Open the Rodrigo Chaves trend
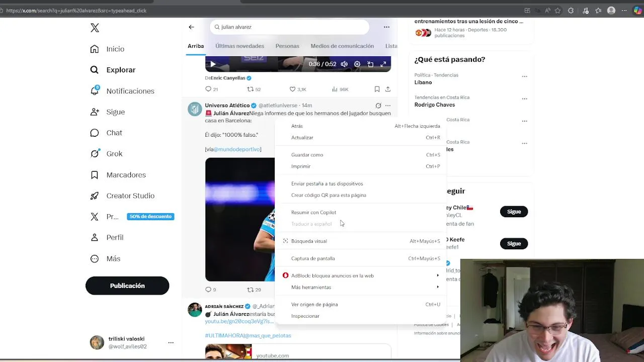This screenshot has width=644, height=362. [434, 105]
